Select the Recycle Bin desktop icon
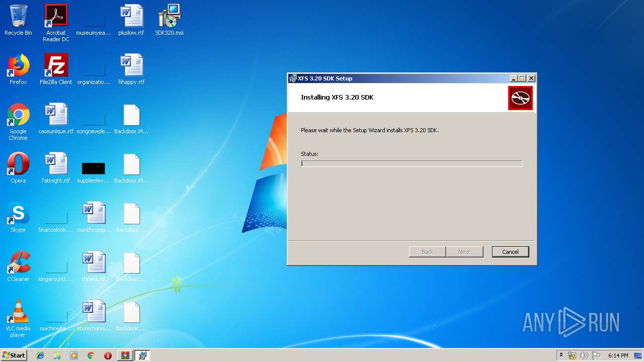 pyautogui.click(x=18, y=20)
